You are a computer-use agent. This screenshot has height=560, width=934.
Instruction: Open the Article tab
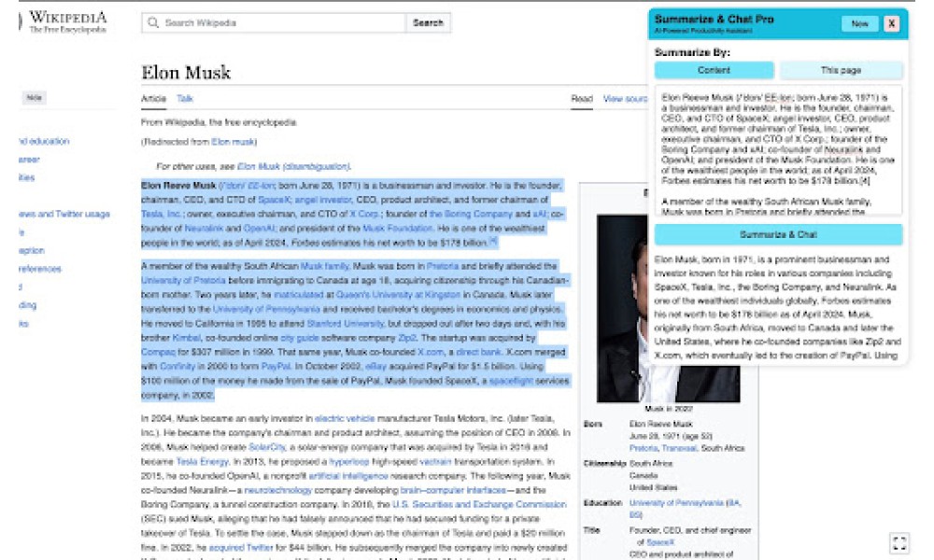pos(153,99)
